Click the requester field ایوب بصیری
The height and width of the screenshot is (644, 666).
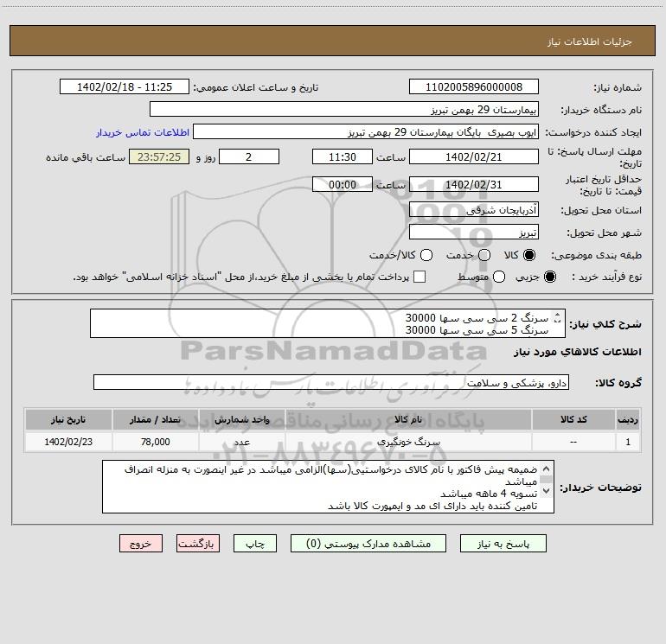[x=366, y=132]
